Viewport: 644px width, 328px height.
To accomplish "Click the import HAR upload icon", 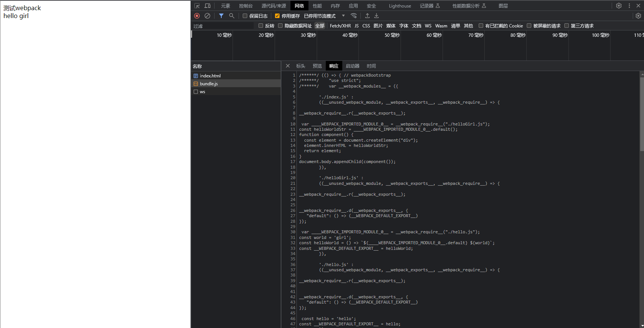I will pyautogui.click(x=367, y=16).
